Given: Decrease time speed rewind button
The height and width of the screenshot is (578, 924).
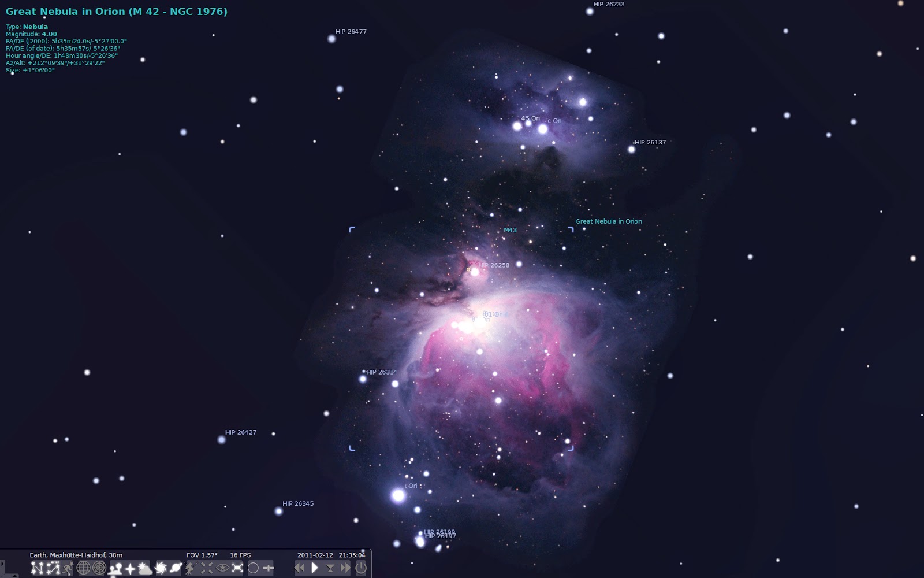Looking at the screenshot, I should [x=299, y=568].
